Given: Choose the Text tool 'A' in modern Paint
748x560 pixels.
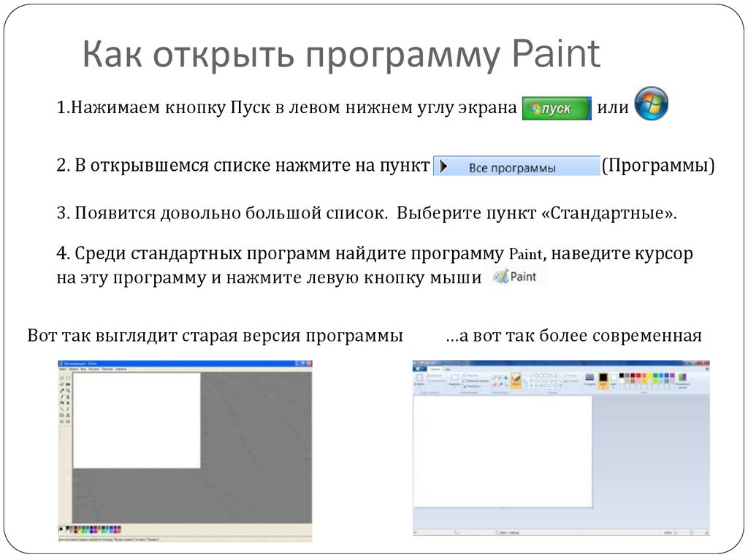Looking at the screenshot, I should (505, 377).
